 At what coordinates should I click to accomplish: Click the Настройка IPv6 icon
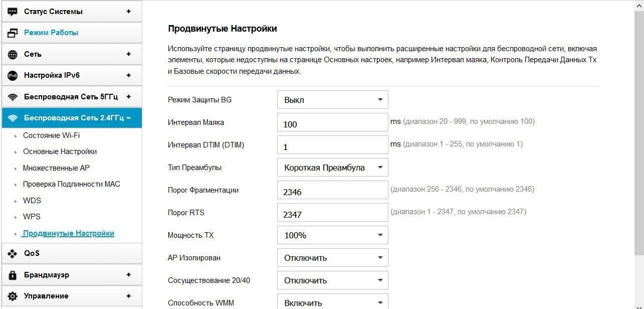[13, 76]
